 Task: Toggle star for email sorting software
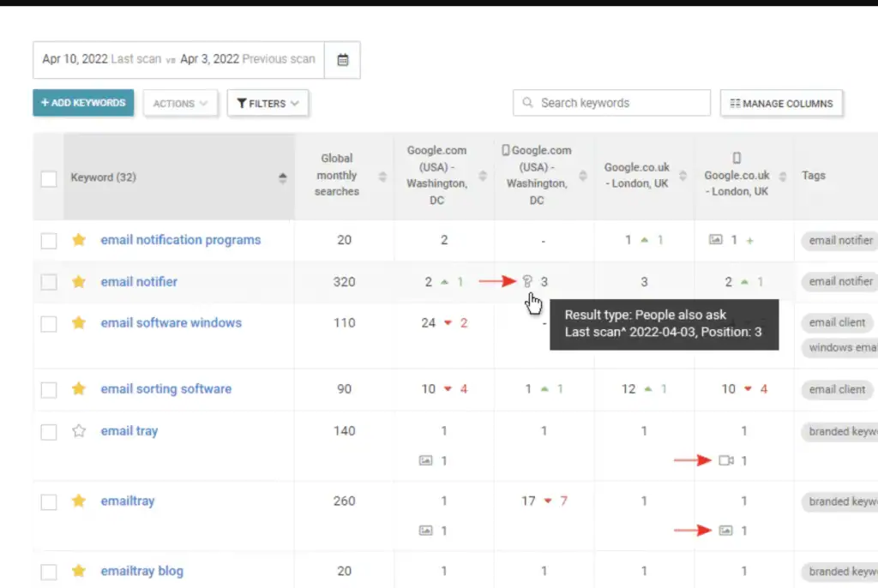click(x=79, y=389)
